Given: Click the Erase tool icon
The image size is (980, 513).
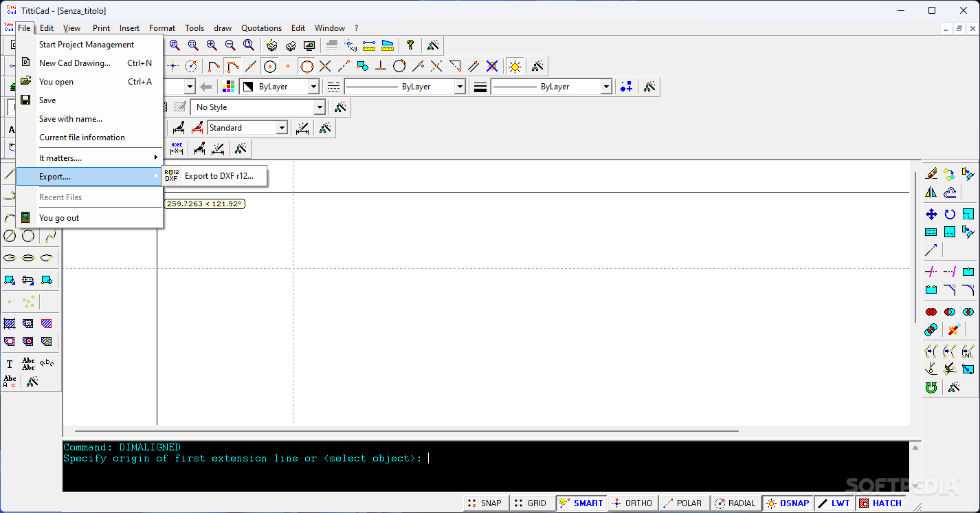Looking at the screenshot, I should (x=931, y=173).
